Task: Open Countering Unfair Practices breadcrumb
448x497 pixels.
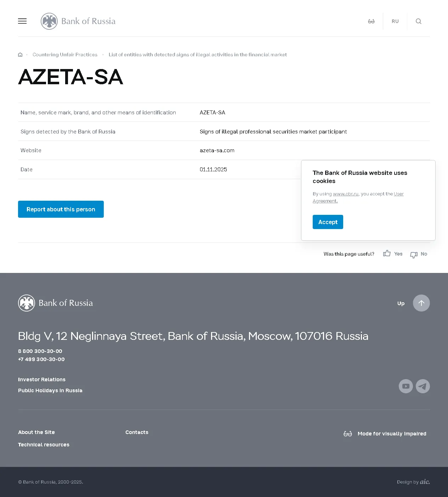Action: [65, 55]
